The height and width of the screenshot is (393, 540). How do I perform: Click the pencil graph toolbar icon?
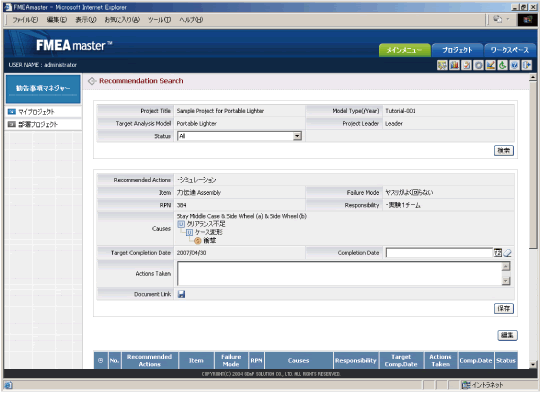(x=490, y=65)
